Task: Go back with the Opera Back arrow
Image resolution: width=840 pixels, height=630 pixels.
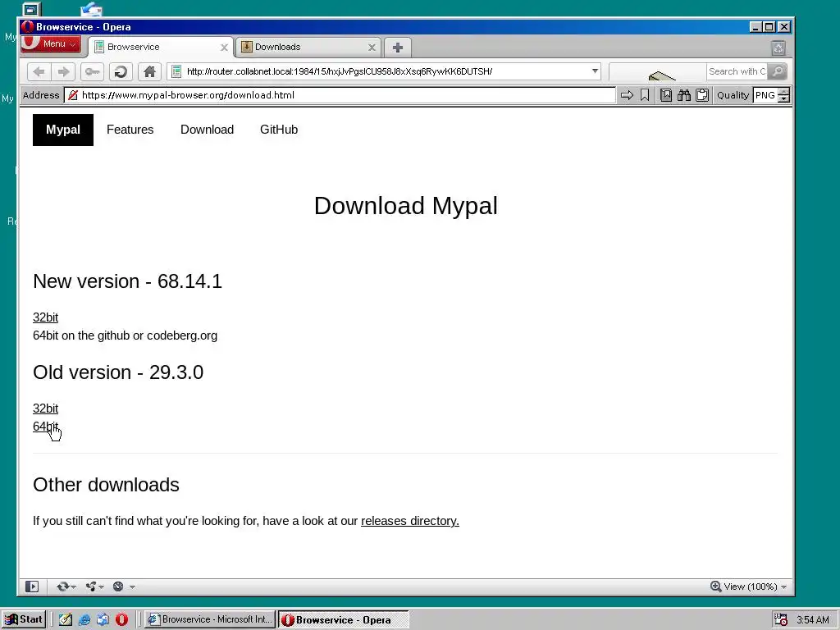Action: [39, 71]
